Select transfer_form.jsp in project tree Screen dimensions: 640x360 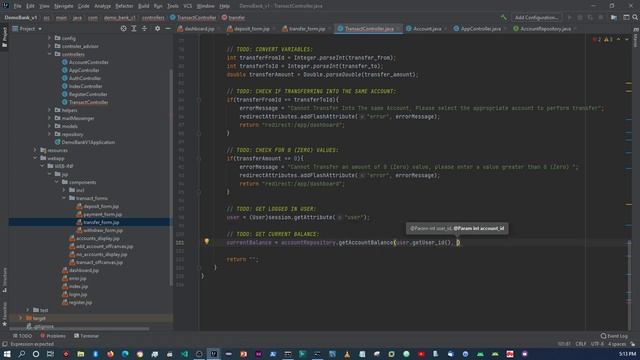(101, 222)
